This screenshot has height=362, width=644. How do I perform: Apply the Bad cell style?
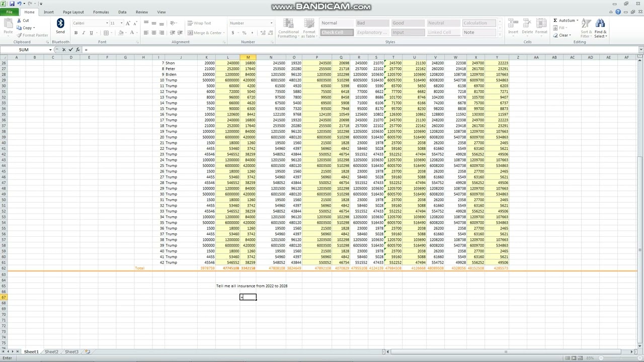pyautogui.click(x=372, y=23)
